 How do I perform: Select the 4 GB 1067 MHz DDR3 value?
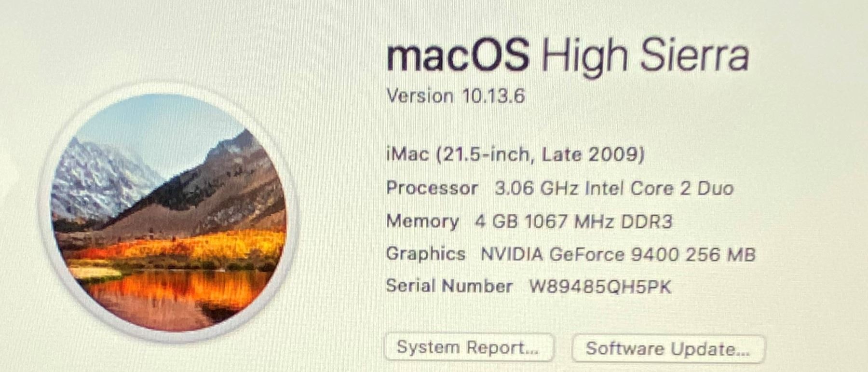pyautogui.click(x=573, y=221)
